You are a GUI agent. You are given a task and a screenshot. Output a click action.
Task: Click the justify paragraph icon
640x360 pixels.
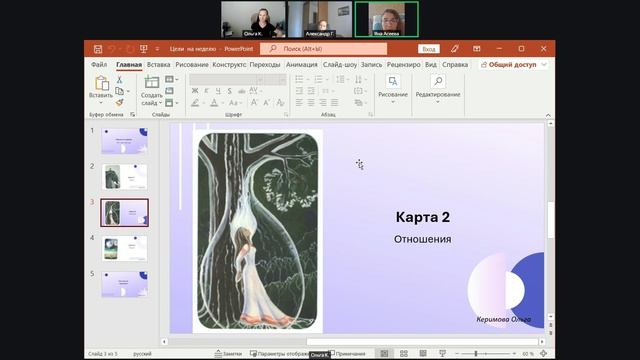tap(334, 102)
